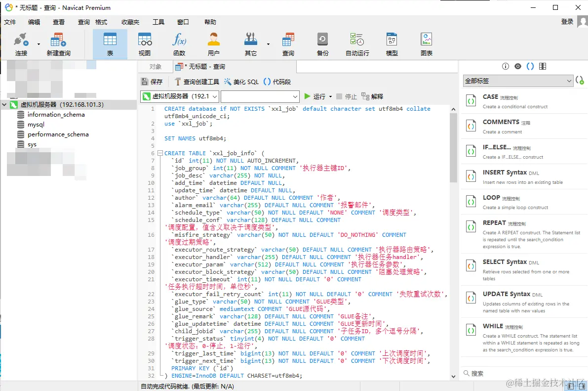Select the information_schema database
The height and width of the screenshot is (391, 588).
pos(56,115)
